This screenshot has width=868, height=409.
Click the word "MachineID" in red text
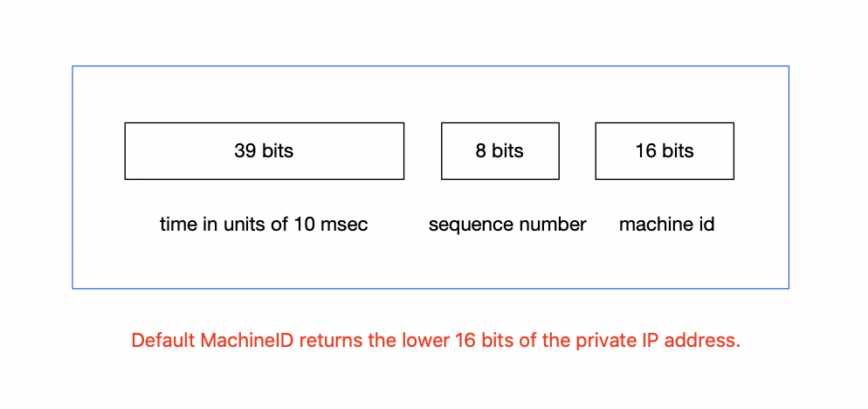pos(248,340)
